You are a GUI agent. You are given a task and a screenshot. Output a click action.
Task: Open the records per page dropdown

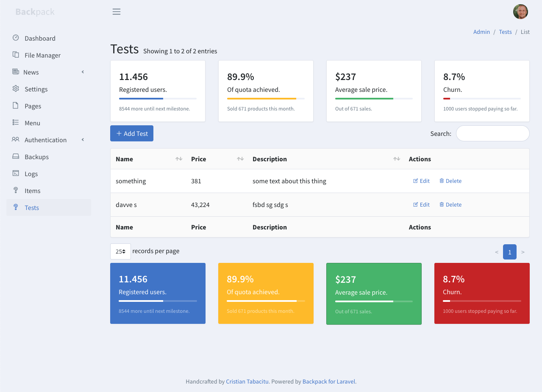120,251
